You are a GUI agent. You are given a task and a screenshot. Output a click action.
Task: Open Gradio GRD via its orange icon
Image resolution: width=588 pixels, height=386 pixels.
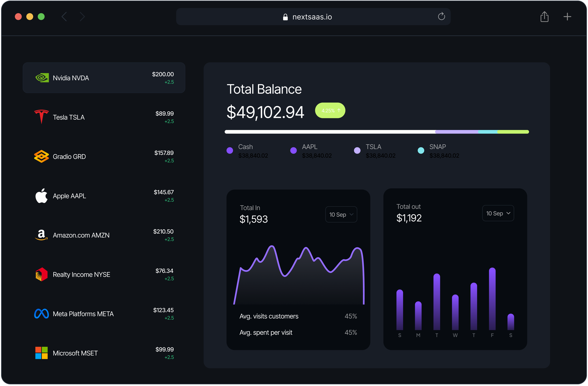42,156
